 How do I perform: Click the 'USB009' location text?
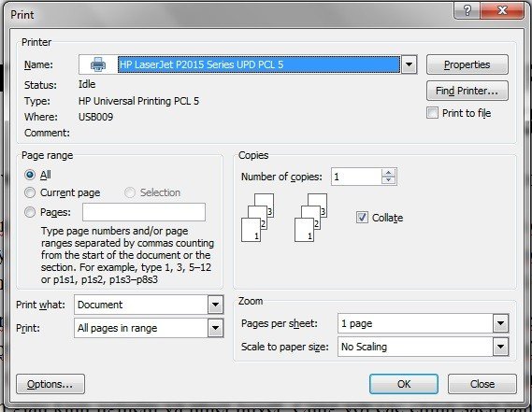95,117
